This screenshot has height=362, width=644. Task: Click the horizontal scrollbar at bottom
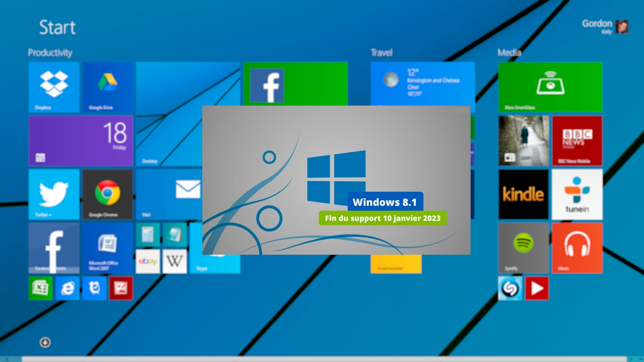click(324, 359)
